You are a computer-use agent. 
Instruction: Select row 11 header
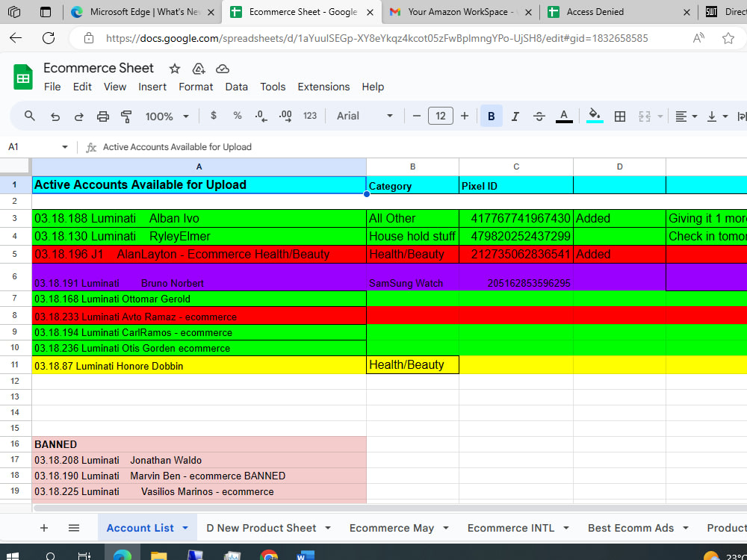(x=15, y=365)
